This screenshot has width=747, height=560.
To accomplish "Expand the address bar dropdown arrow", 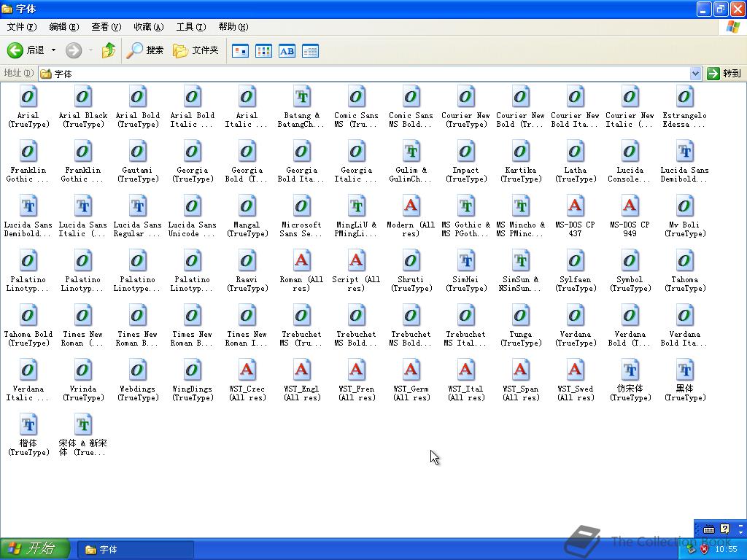I will pyautogui.click(x=695, y=74).
